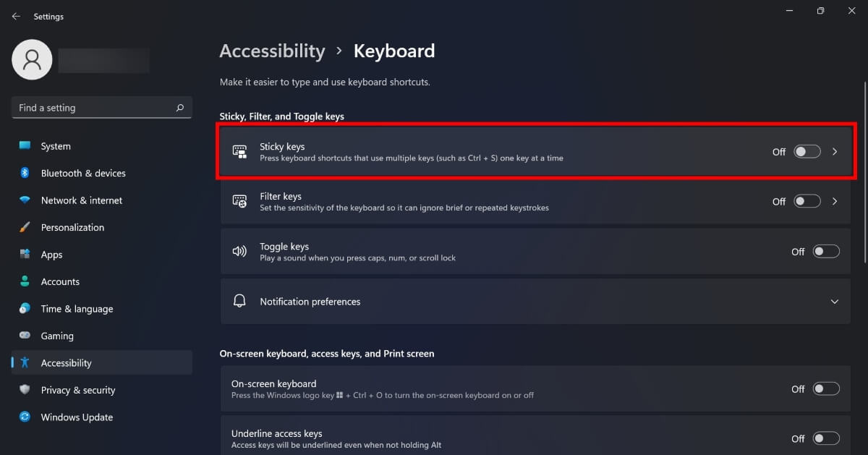Click the Network & internet Wi-Fi icon
This screenshot has height=455, width=868.
[25, 200]
